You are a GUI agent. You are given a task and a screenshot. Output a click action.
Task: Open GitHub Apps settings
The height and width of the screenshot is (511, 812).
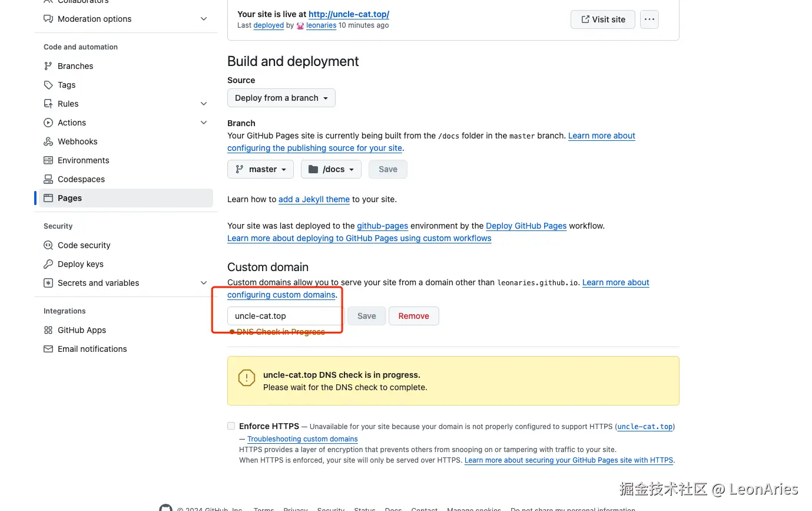click(x=126, y=330)
